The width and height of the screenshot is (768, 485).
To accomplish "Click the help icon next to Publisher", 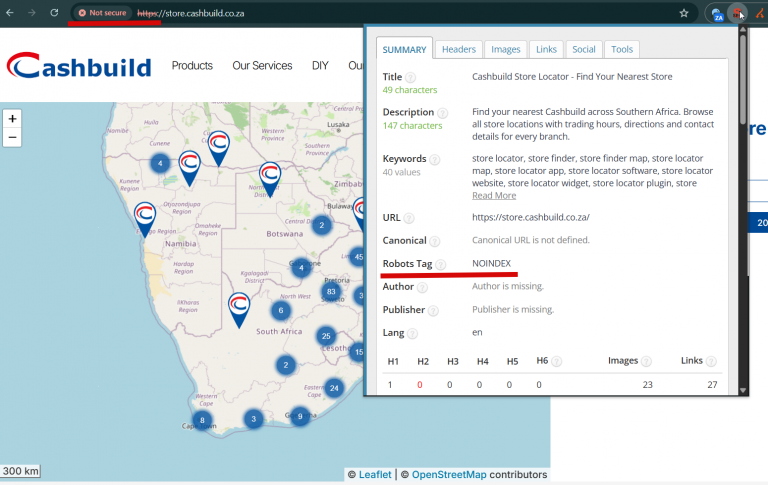I will tap(433, 311).
